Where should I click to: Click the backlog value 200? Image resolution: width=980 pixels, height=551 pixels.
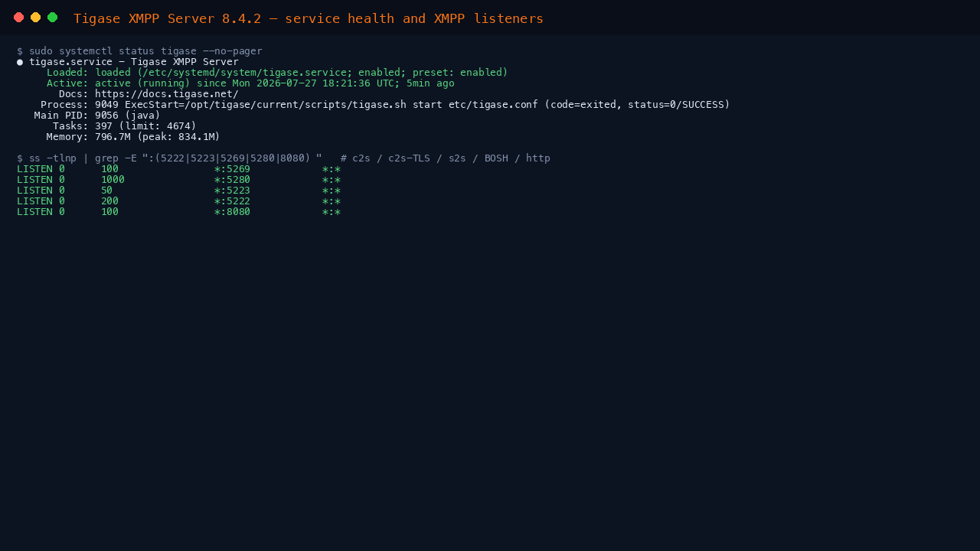pyautogui.click(x=109, y=201)
